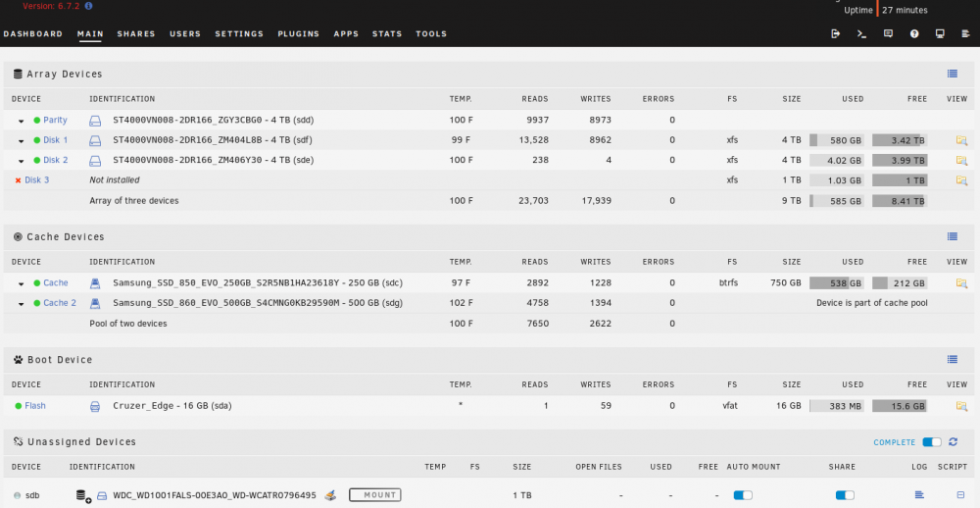Open the info monitor icon in header
This screenshot has height=508, width=980.
tap(940, 33)
